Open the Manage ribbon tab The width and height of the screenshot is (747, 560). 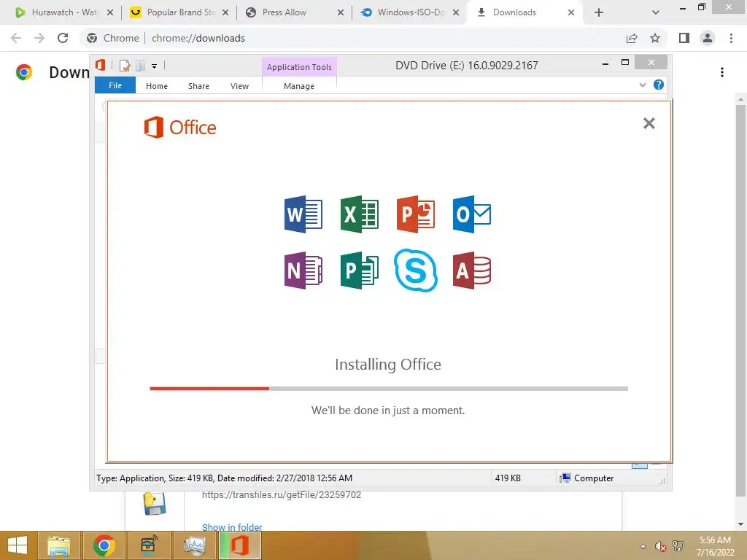299,86
